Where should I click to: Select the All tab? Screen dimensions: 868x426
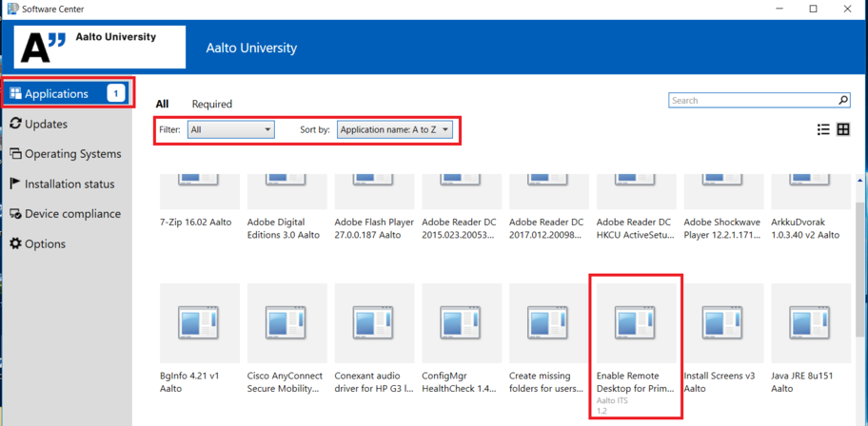click(x=163, y=104)
